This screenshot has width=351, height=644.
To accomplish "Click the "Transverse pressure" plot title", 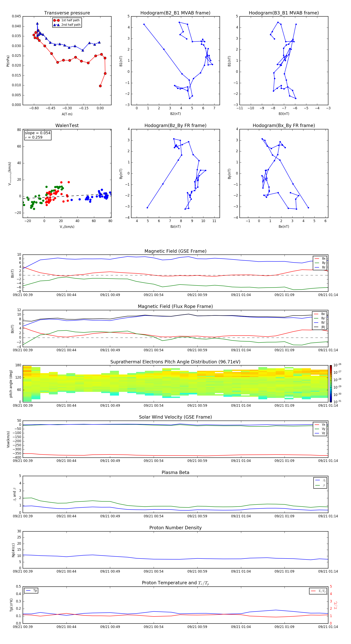I will [67, 13].
